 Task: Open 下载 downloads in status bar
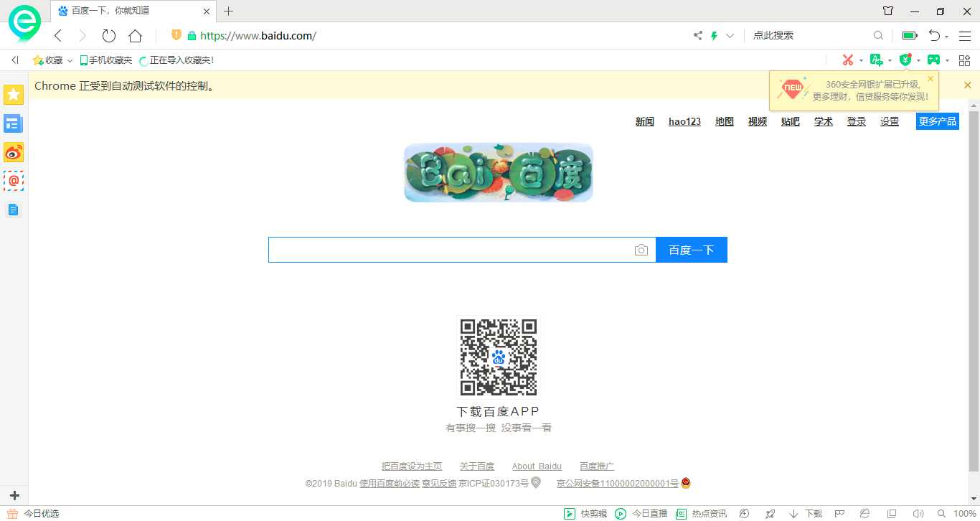pos(806,514)
